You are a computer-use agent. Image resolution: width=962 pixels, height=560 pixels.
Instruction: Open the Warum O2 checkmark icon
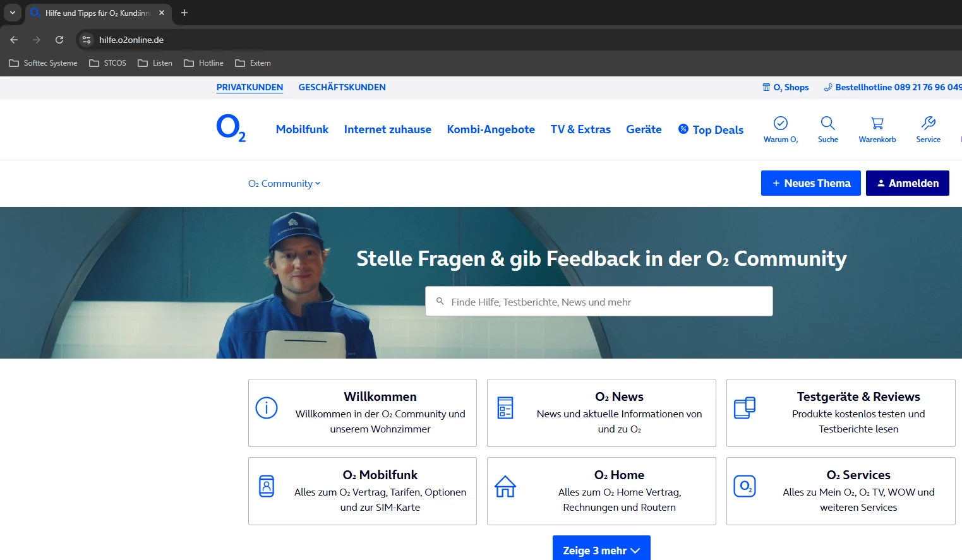tap(781, 123)
